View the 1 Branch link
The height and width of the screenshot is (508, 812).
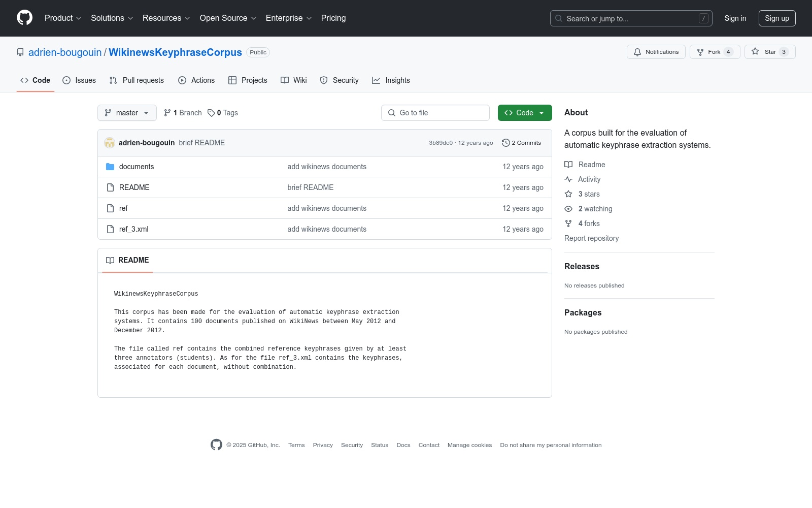pyautogui.click(x=183, y=113)
